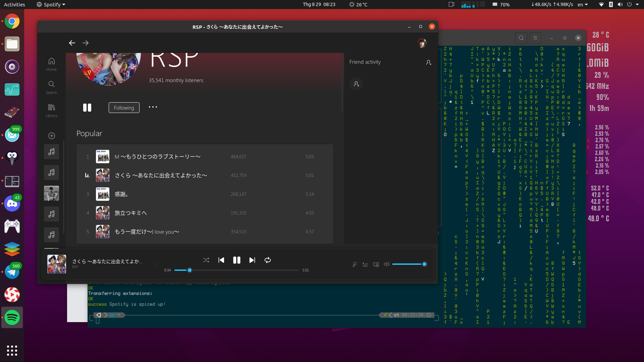
Task: Open the connect to a device icon
Action: [376, 264]
